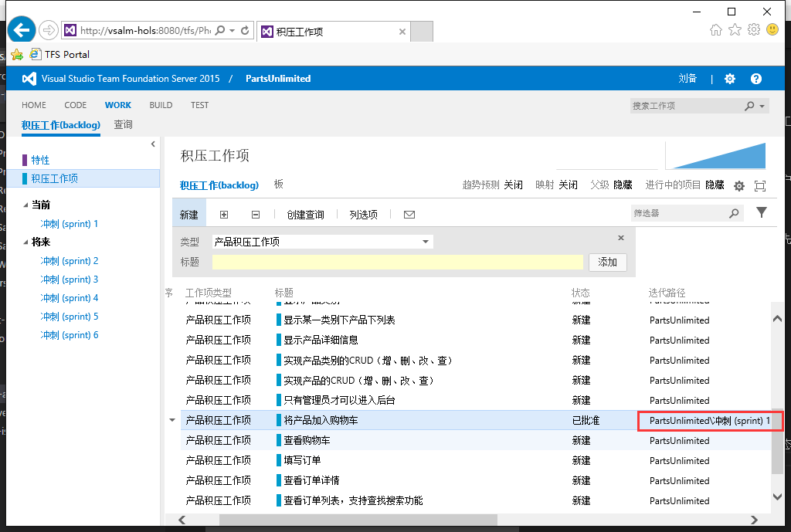Switch to the 查询 tab
This screenshot has width=791, height=532.
coord(123,124)
